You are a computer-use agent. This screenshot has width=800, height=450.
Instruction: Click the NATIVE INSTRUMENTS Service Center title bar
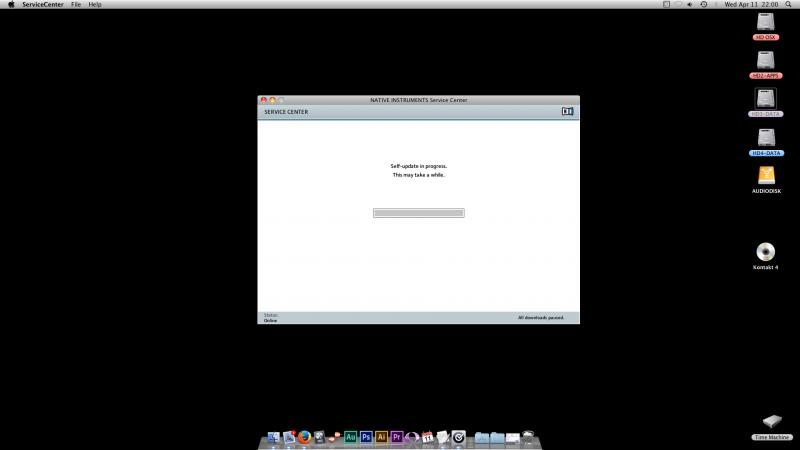click(418, 100)
